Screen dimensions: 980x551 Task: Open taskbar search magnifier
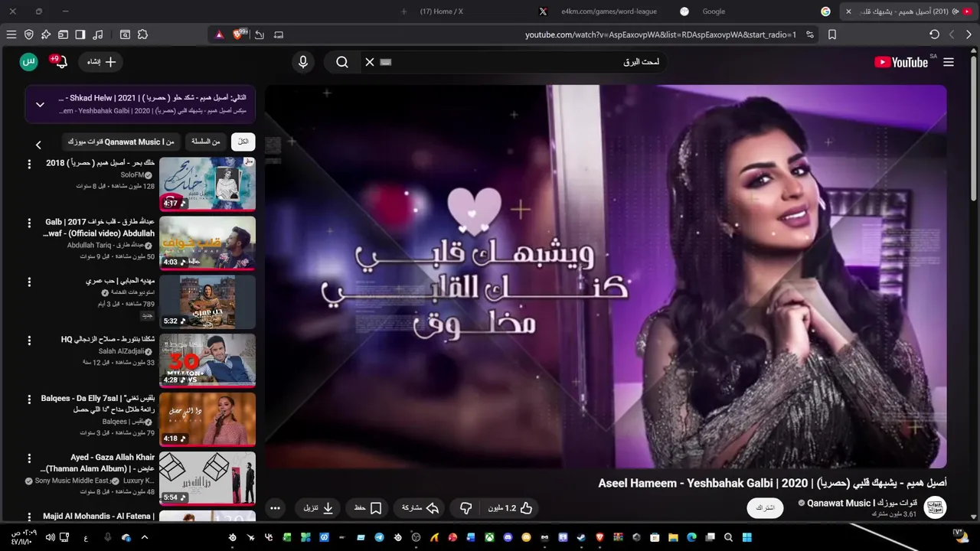[729, 537]
